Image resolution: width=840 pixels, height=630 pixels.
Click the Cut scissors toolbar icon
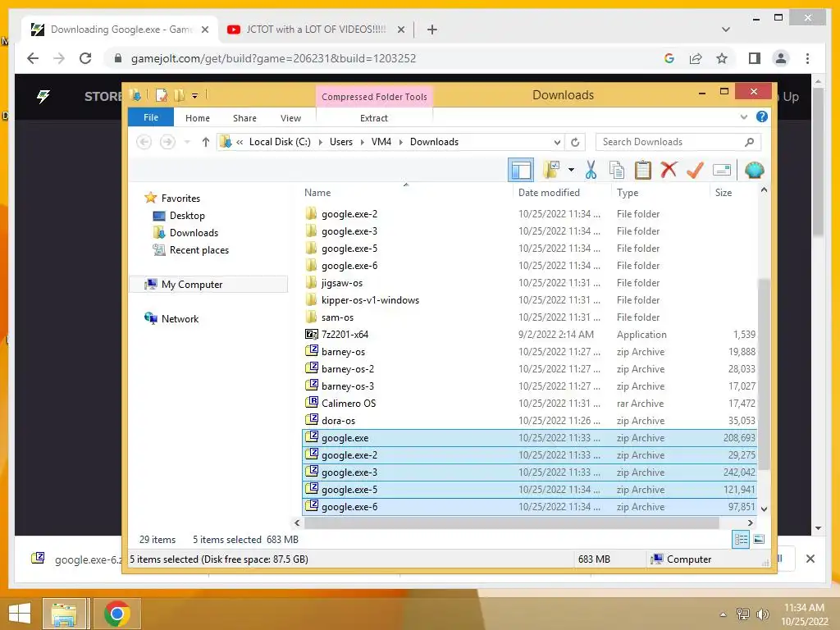(x=591, y=171)
